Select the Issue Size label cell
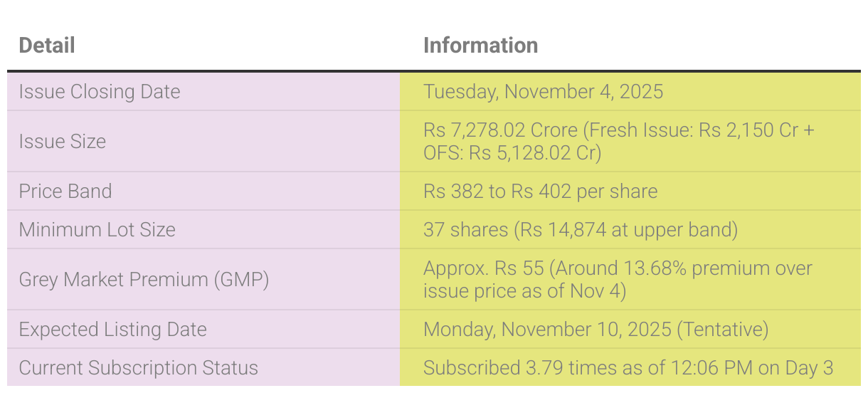This screenshot has width=868, height=393. tap(63, 142)
